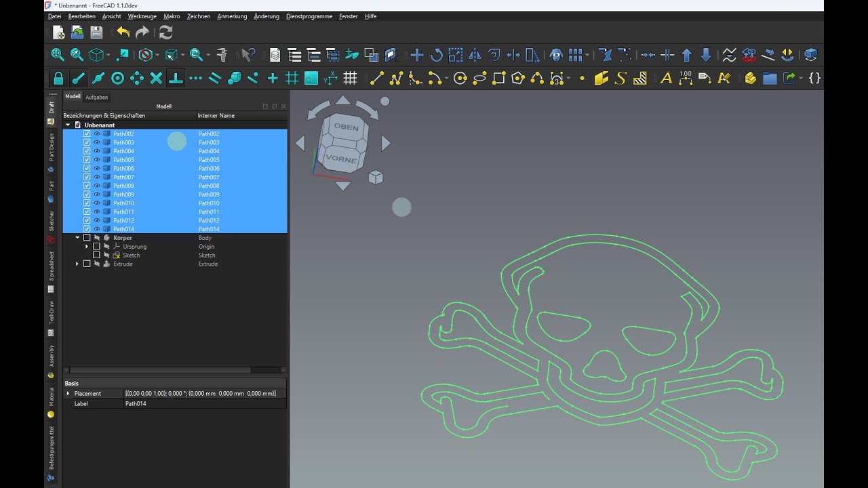Click the OBEN face of navigation cube
868x488 pixels.
click(x=346, y=127)
